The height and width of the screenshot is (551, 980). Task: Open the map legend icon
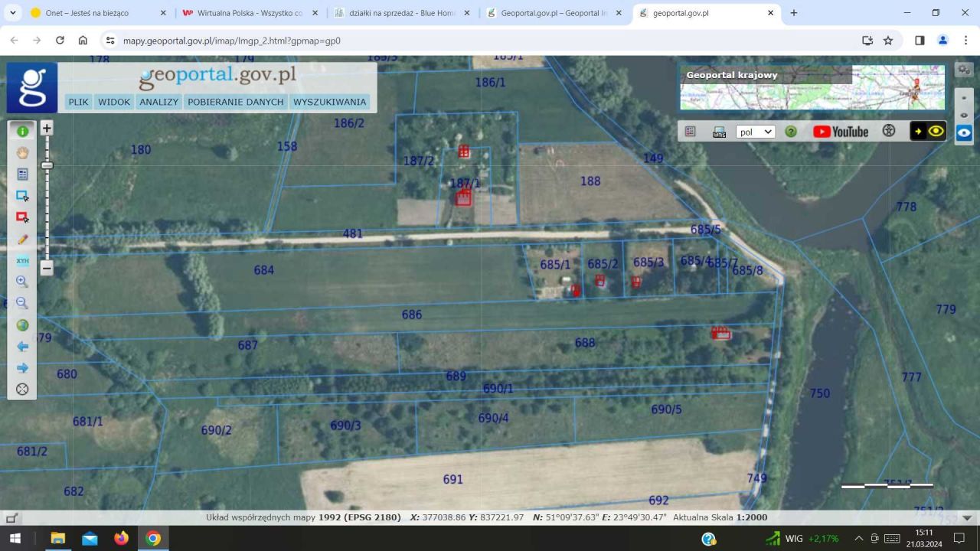point(690,132)
